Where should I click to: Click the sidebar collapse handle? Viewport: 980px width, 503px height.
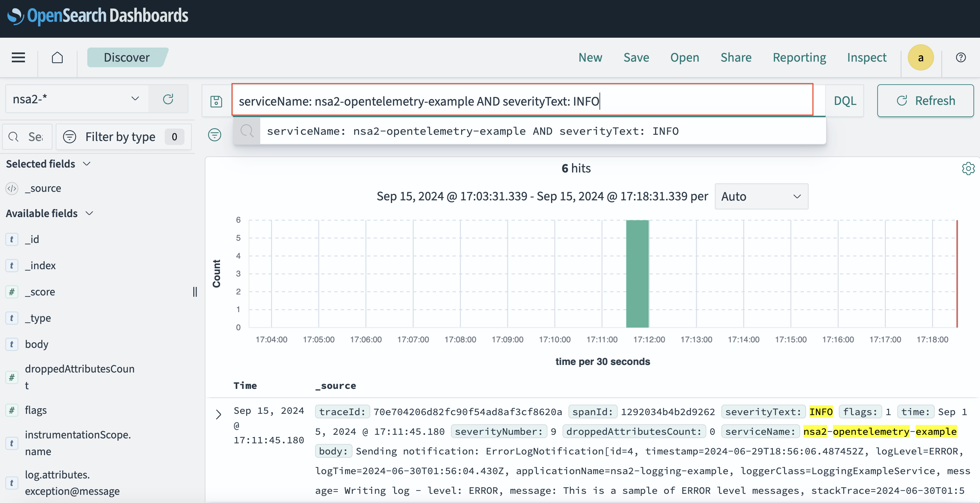(195, 292)
